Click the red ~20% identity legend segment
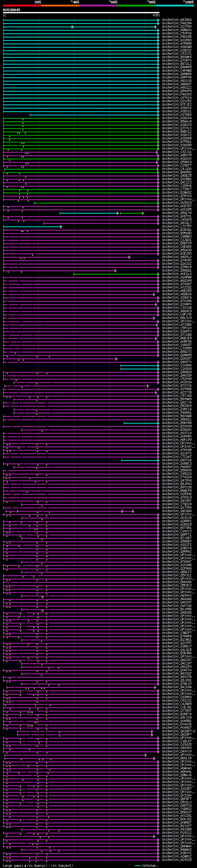This screenshot has width=197, height=868. coord(22,6)
